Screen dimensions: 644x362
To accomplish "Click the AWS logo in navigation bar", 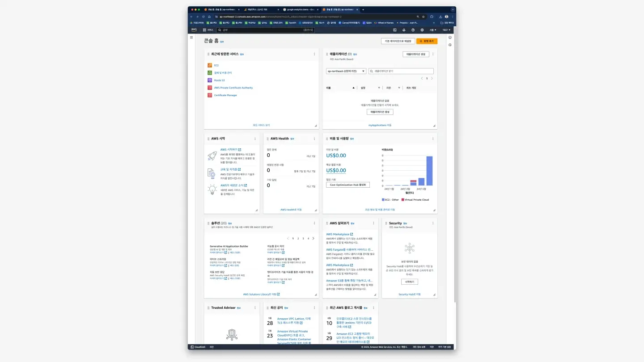I will (194, 30).
